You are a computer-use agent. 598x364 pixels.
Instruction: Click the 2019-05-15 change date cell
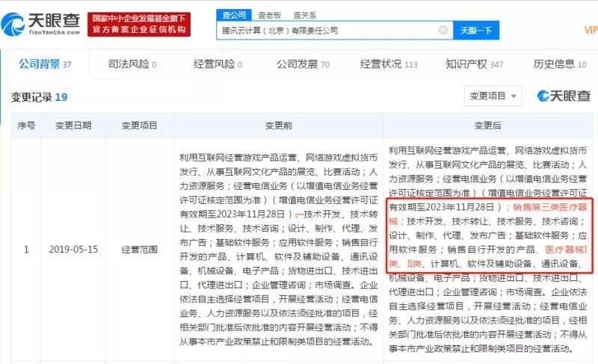[73, 250]
